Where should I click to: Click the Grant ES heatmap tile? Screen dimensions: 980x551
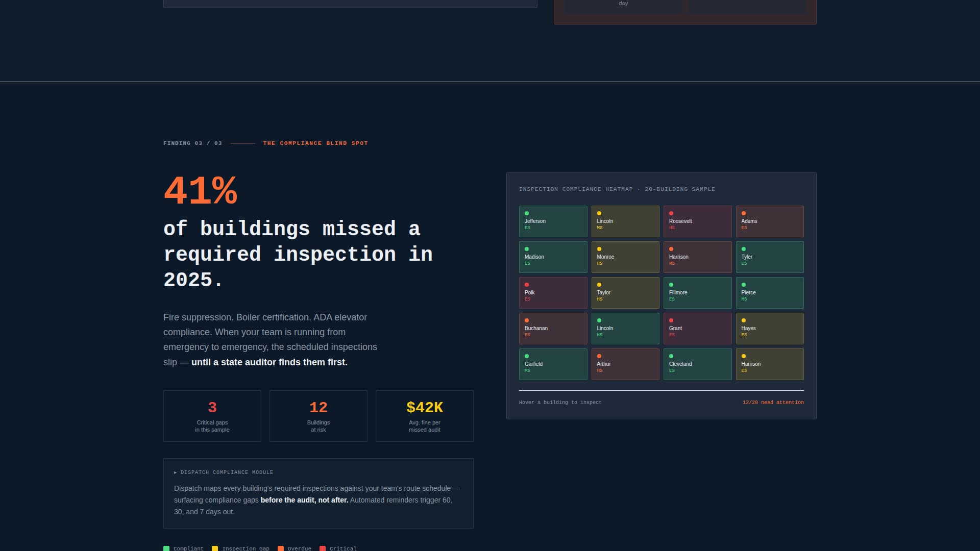coord(697,329)
